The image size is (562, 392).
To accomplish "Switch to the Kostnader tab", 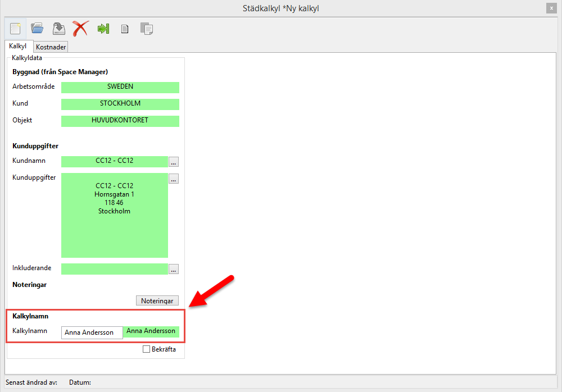I will [51, 47].
